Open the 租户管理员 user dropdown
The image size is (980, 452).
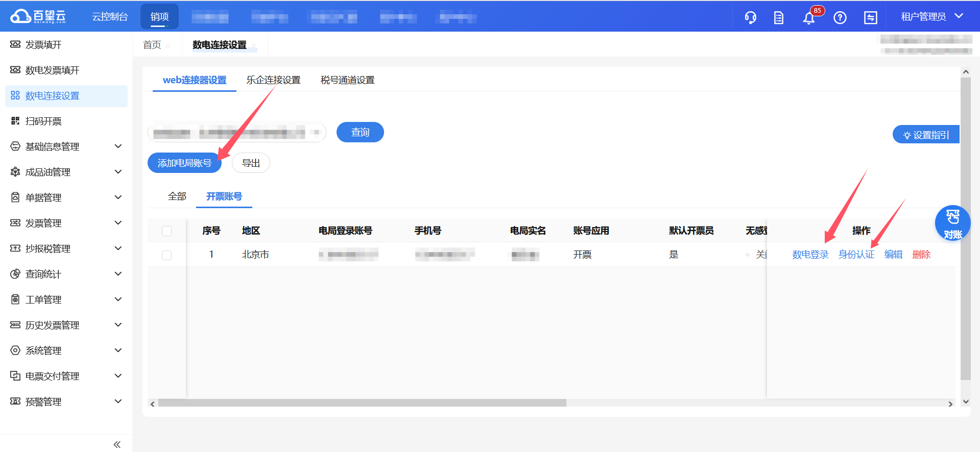(x=932, y=17)
